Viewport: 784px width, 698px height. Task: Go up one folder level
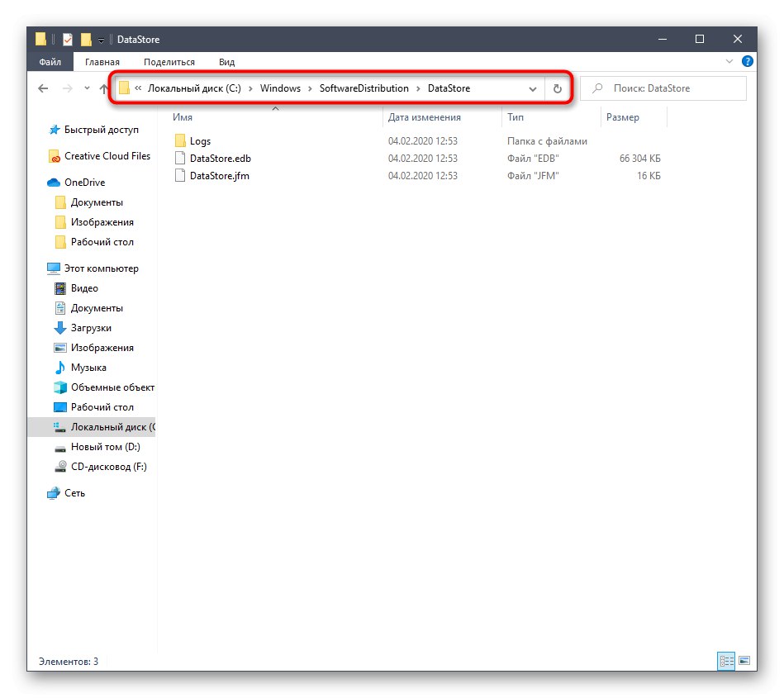coord(103,88)
